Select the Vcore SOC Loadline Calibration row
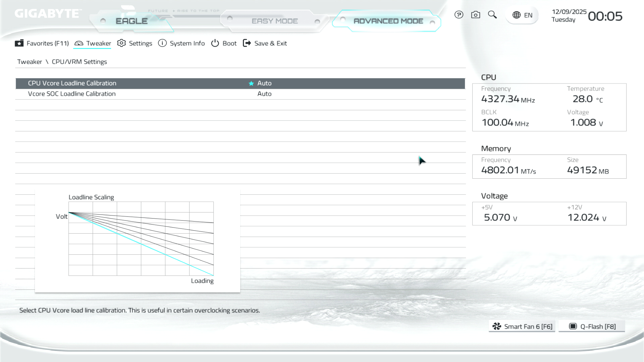Viewport: 644px width, 362px height. 72,94
